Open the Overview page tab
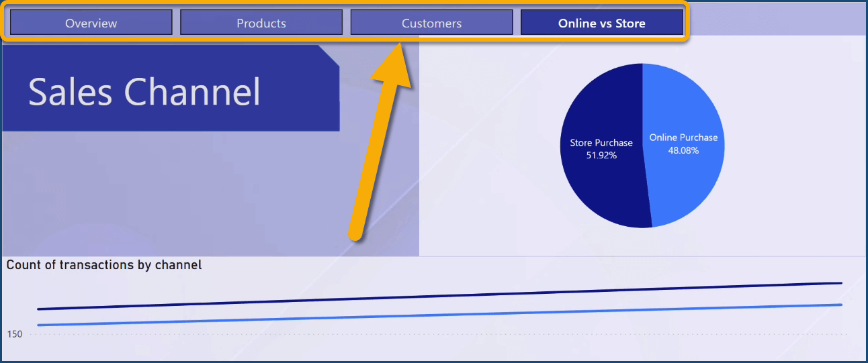The image size is (868, 363). (91, 23)
